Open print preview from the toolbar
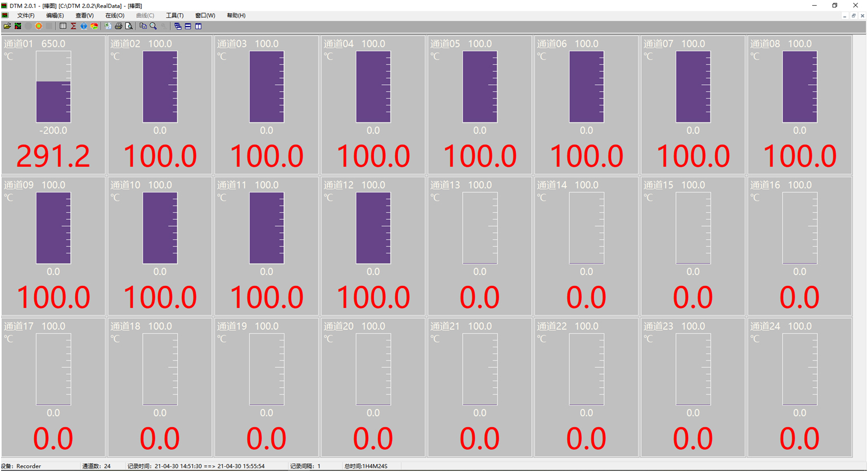 click(129, 26)
